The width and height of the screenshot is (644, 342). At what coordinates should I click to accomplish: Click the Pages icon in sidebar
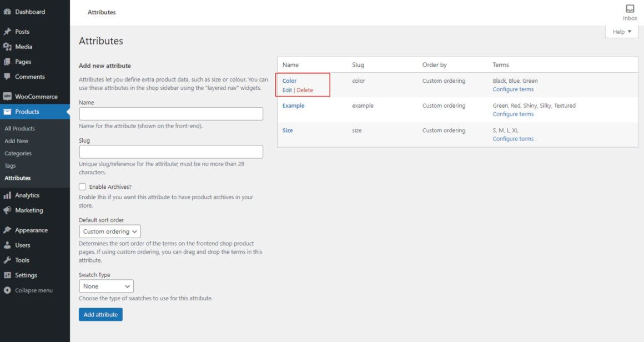point(7,62)
